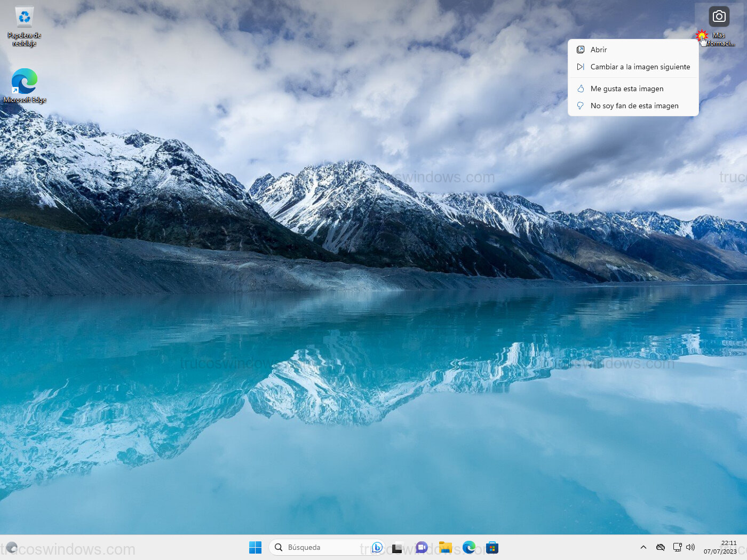Viewport: 747px width, 560px height.
Task: Click the OneDrive cloud tray icon
Action: [x=661, y=547]
